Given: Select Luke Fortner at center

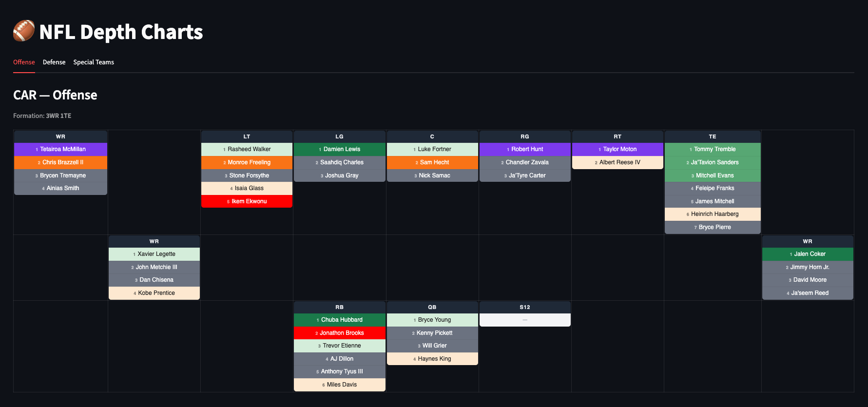Looking at the screenshot, I should [432, 149].
